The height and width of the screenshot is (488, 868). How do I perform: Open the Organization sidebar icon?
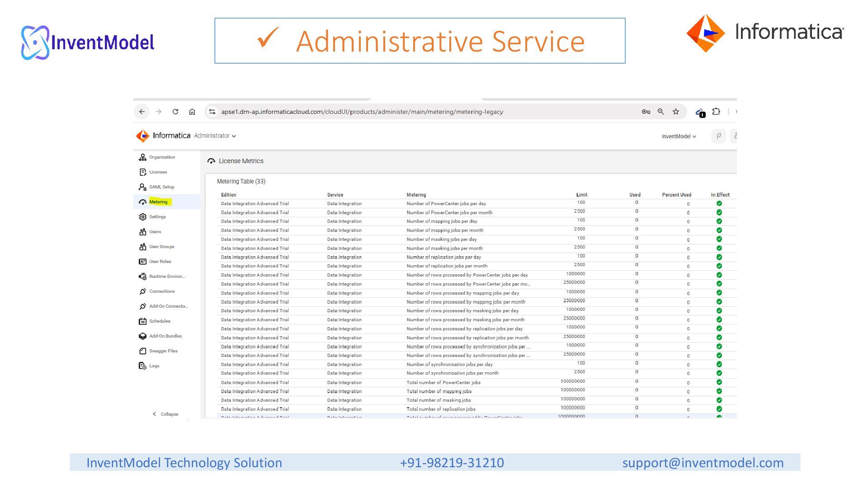coord(142,157)
